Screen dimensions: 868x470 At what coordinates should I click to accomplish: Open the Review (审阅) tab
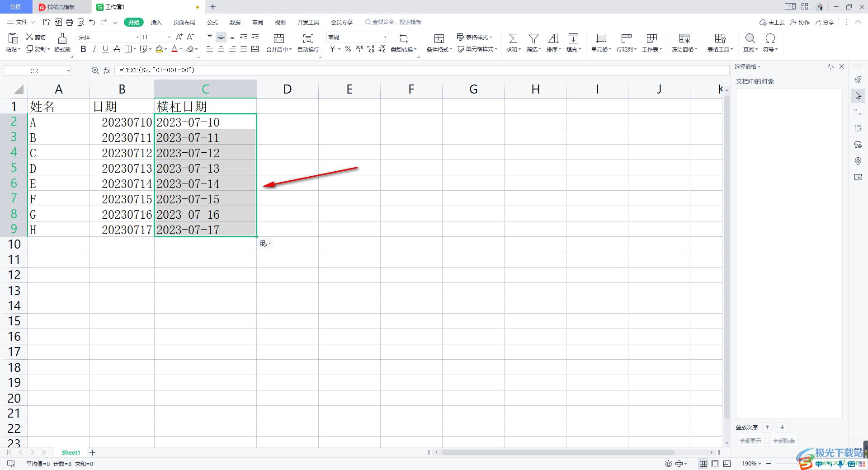(258, 22)
